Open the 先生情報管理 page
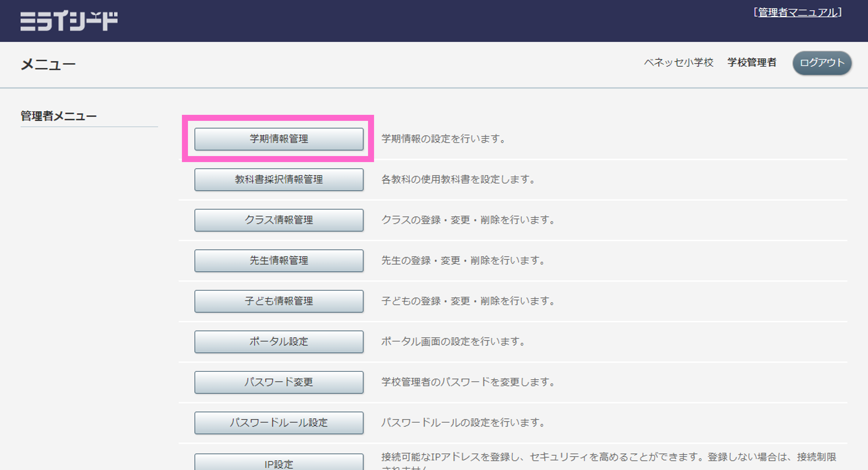The image size is (868, 470). (279, 261)
